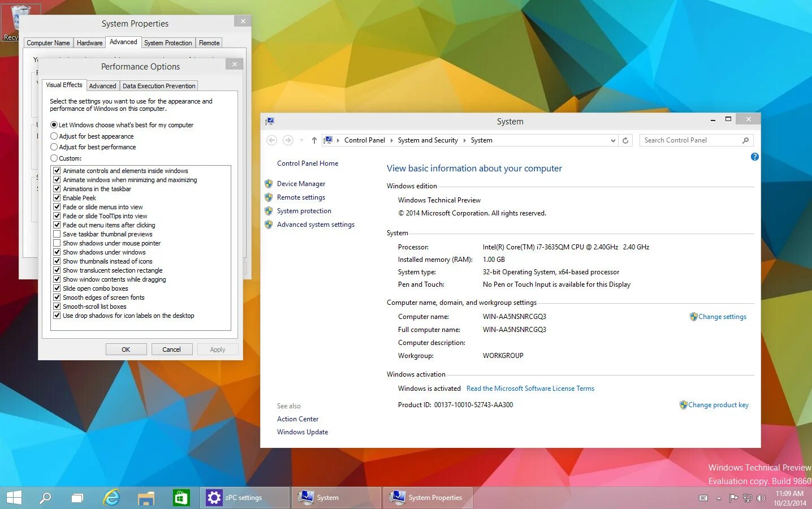This screenshot has height=509, width=812.
Task: Switch to Visual Effects tab
Action: click(x=64, y=85)
